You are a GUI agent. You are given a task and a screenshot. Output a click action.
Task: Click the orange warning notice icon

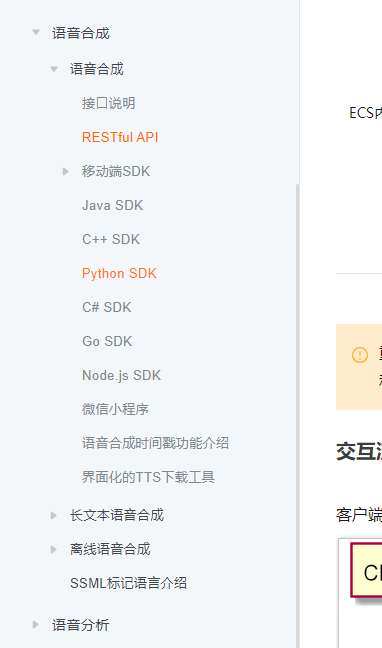tap(360, 355)
